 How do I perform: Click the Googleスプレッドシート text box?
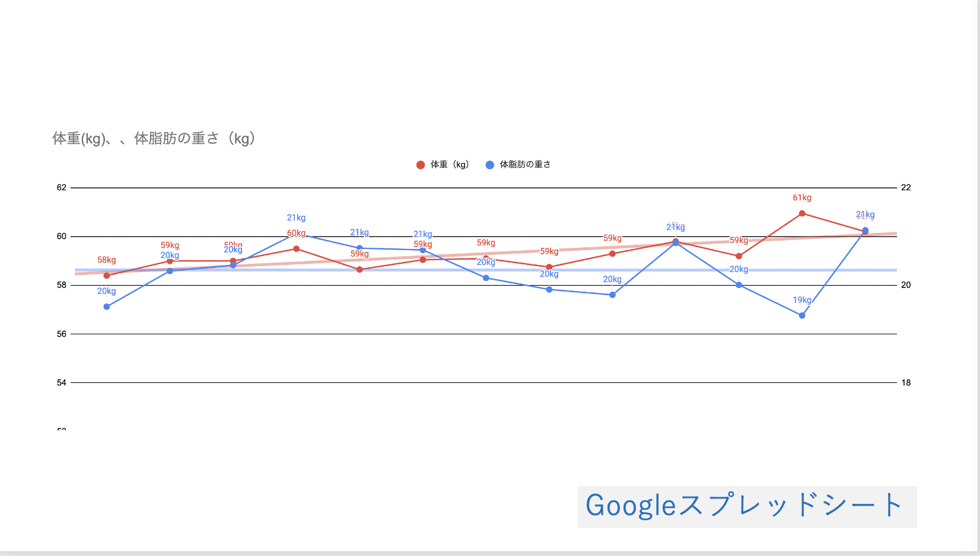pyautogui.click(x=747, y=507)
